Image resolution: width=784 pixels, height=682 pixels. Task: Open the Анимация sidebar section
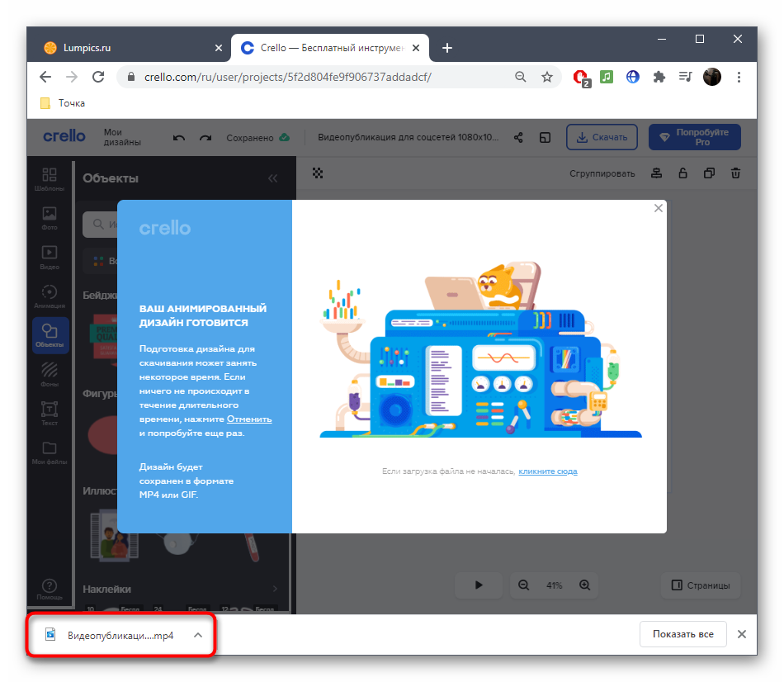[50, 296]
